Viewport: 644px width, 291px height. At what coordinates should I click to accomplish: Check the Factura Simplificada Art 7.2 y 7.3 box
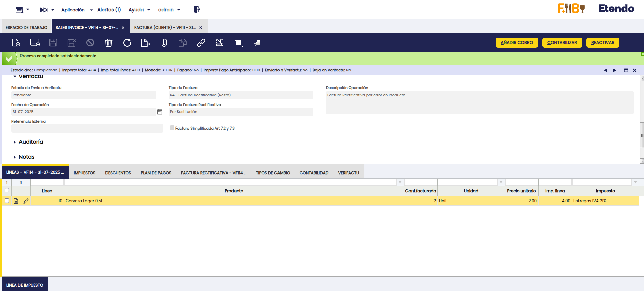(172, 128)
